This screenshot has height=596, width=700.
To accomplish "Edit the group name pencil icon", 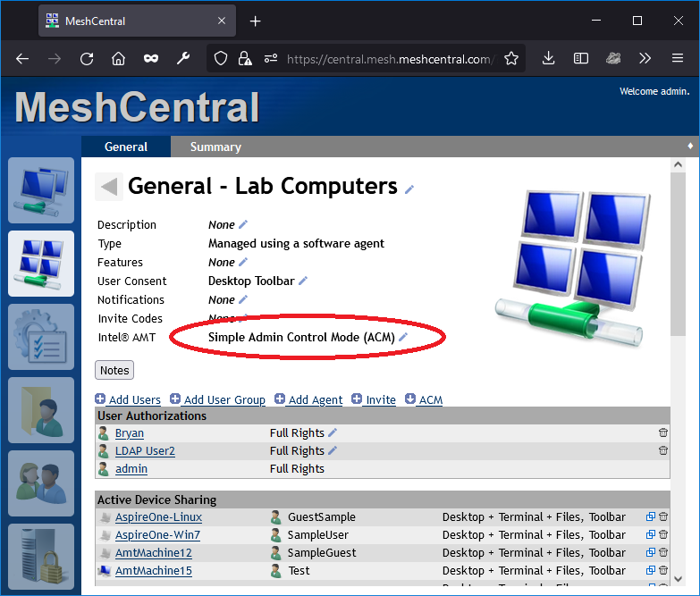I will [x=409, y=189].
